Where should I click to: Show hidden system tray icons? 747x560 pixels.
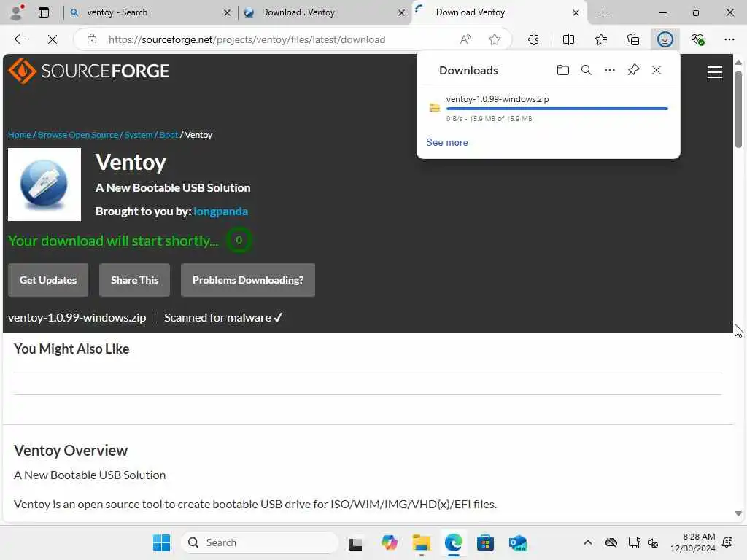pyautogui.click(x=588, y=542)
